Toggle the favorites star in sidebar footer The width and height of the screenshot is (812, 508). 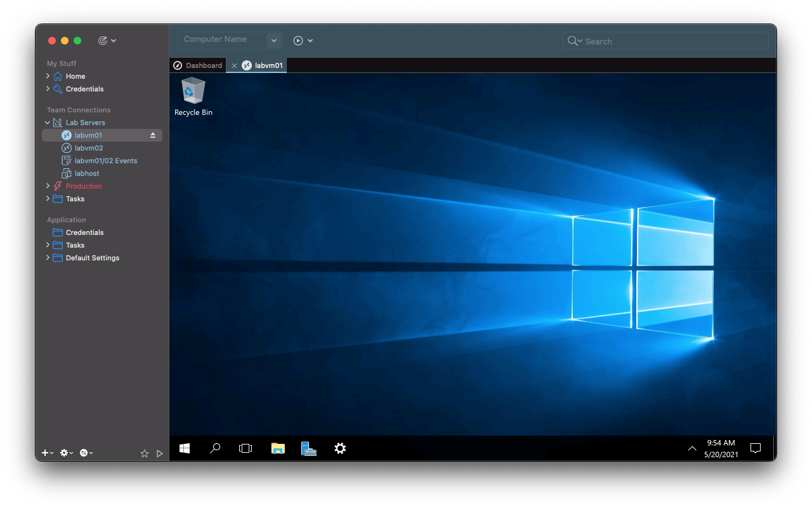pos(144,453)
